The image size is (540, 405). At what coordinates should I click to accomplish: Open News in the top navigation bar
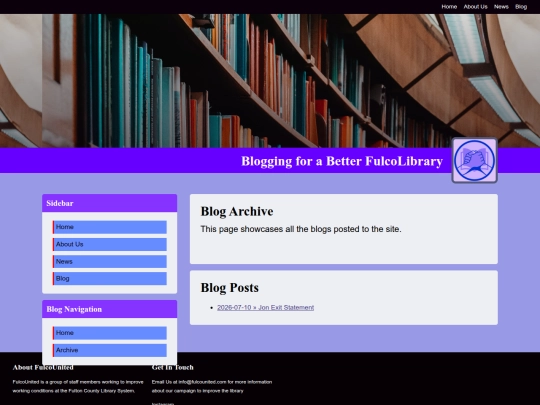point(501,7)
